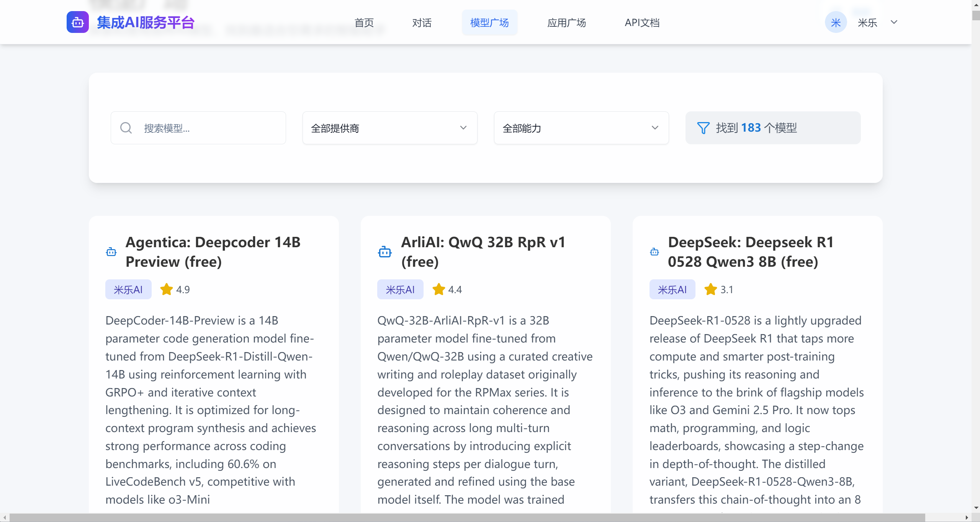Click robot icon beside DeepSeek R1 0528

(x=654, y=252)
